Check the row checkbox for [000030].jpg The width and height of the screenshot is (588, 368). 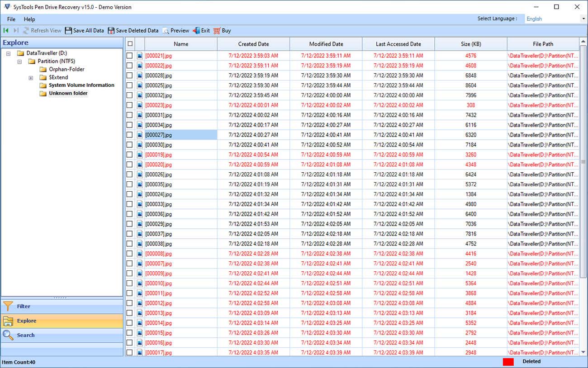(130, 145)
